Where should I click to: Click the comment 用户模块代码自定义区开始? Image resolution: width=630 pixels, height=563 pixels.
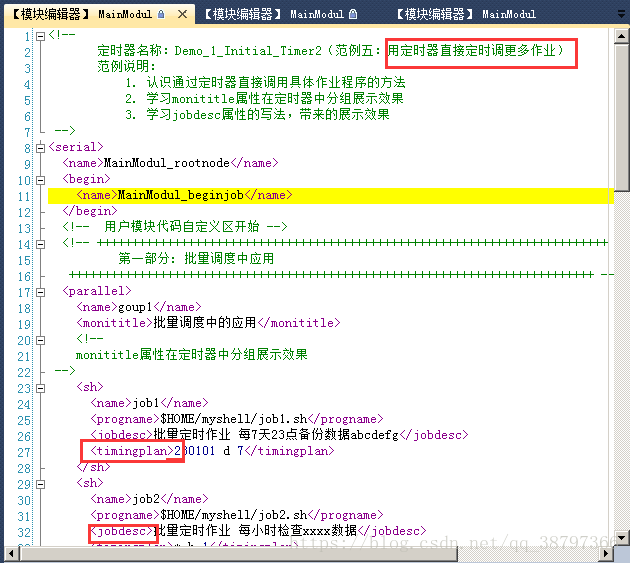(x=182, y=227)
